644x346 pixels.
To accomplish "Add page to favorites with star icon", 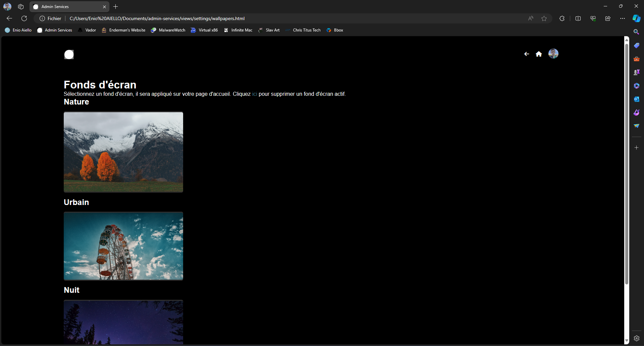I will click(x=544, y=18).
